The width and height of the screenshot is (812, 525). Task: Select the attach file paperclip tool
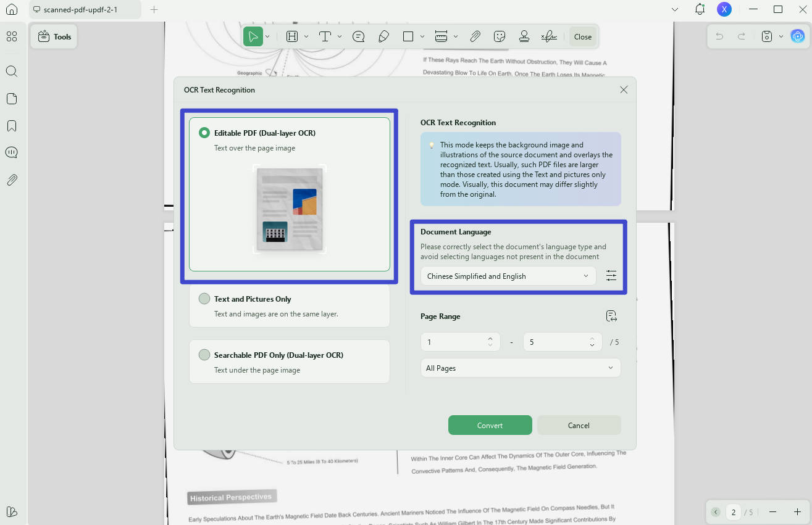tap(475, 36)
